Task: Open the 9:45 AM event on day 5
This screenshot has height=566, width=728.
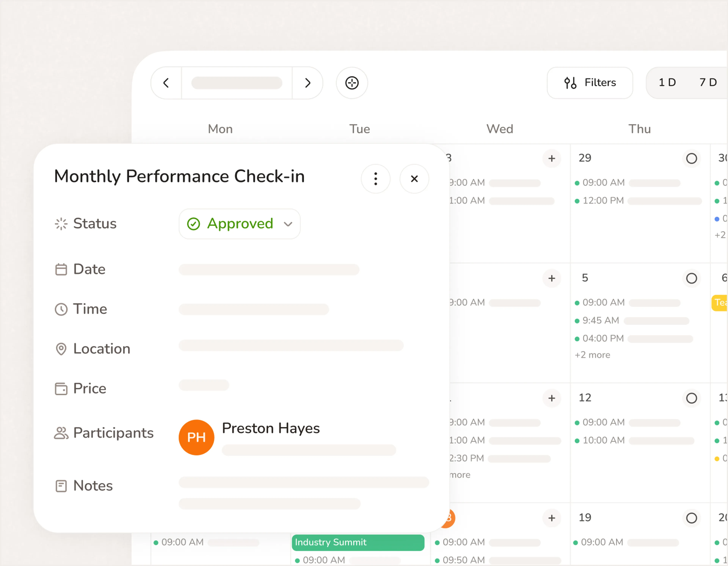Action: tap(632, 321)
